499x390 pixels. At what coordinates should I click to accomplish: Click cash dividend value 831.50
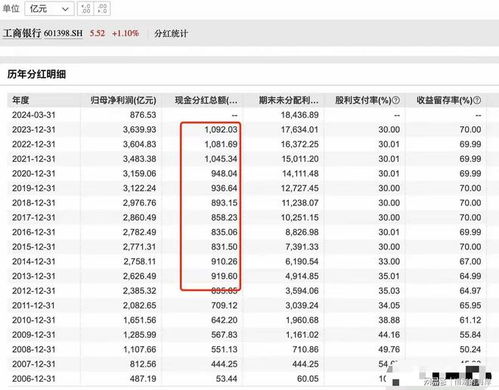[x=224, y=247]
